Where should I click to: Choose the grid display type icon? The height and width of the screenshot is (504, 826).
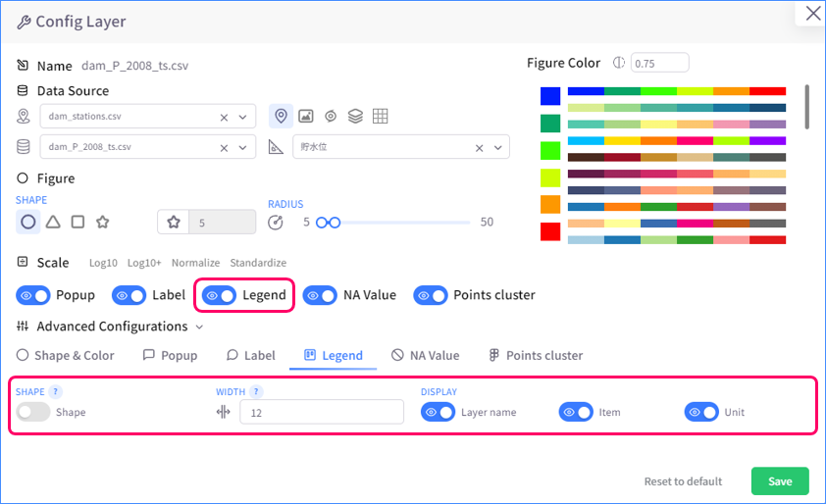pyautogui.click(x=381, y=116)
